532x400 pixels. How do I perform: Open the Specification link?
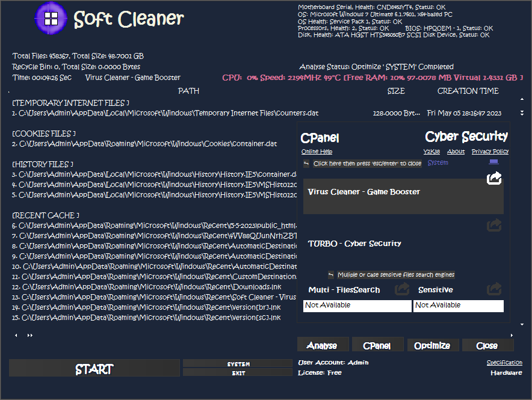[x=504, y=362]
